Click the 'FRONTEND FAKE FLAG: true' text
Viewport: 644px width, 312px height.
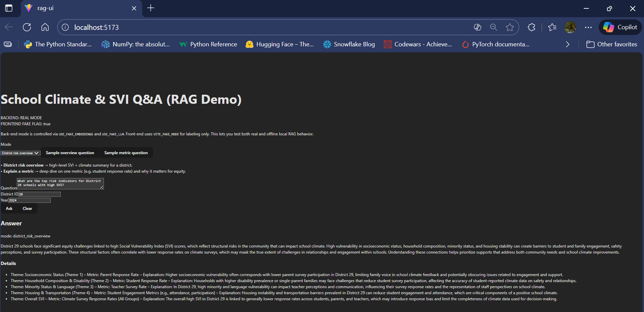pos(26,124)
